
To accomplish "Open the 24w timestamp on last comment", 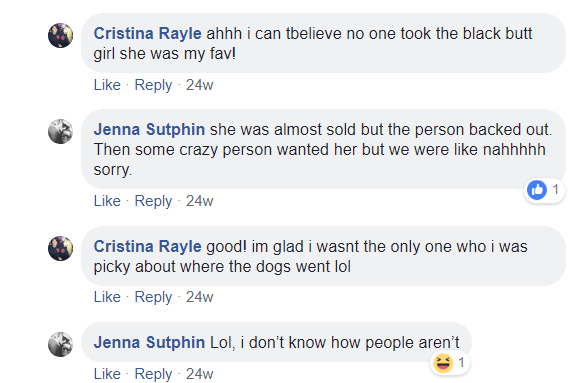I will pos(199,374).
